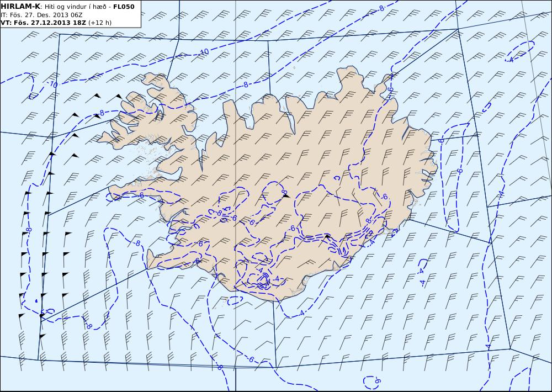Select the "IT: Fös. 27. Des. 2013 06Z" line

[42, 15]
